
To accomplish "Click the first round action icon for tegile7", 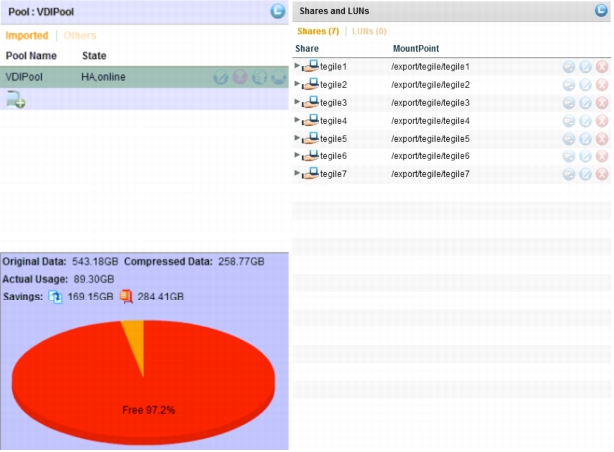I will pos(569,174).
